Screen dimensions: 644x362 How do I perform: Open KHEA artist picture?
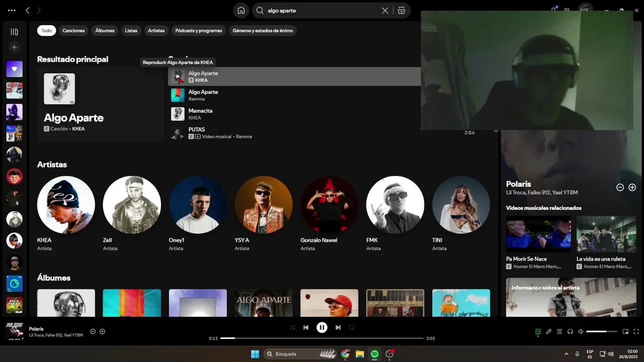click(x=66, y=205)
